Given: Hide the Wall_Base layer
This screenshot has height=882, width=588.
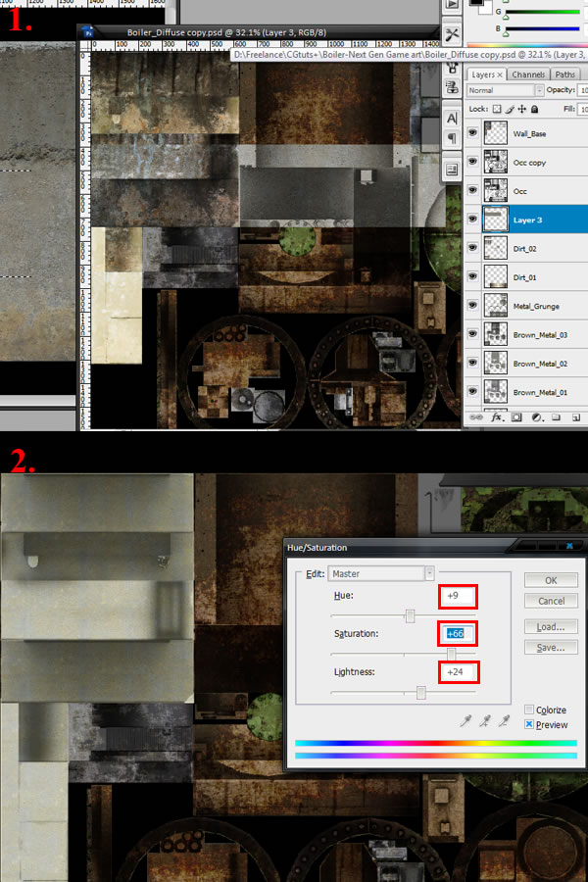Looking at the screenshot, I should [x=472, y=133].
